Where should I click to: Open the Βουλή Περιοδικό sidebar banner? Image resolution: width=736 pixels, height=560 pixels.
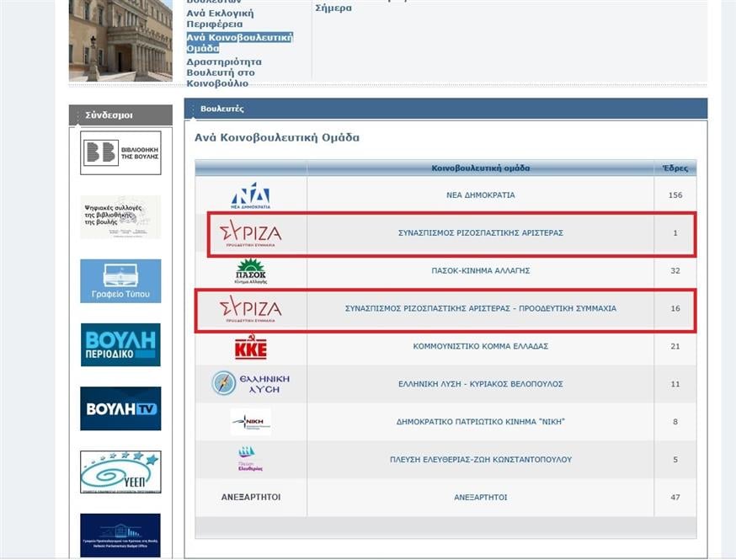[120, 344]
